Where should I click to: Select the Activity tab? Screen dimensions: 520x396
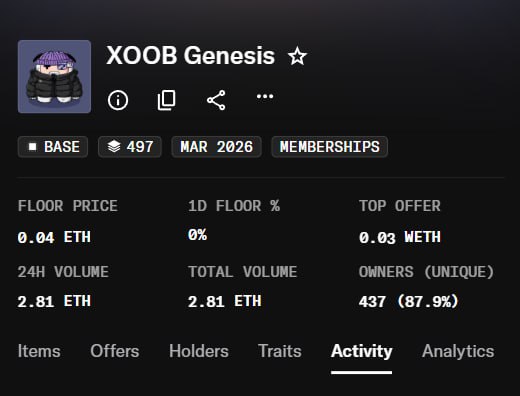(362, 351)
